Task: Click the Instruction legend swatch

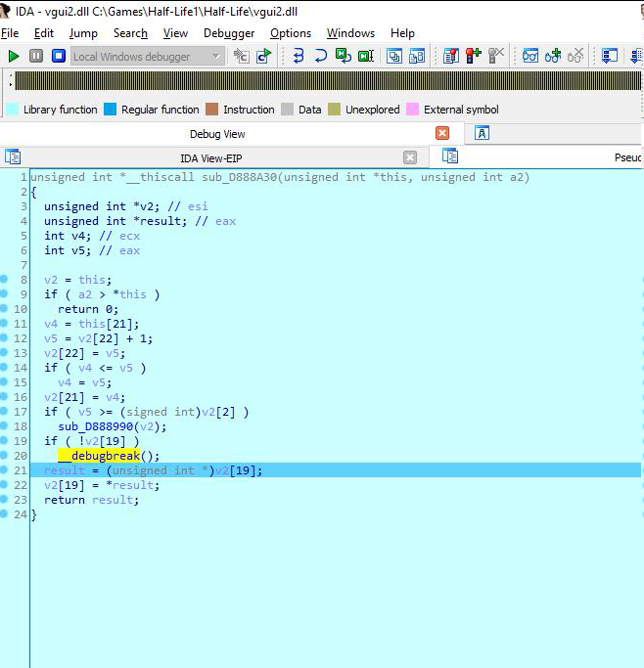Action: 211,110
